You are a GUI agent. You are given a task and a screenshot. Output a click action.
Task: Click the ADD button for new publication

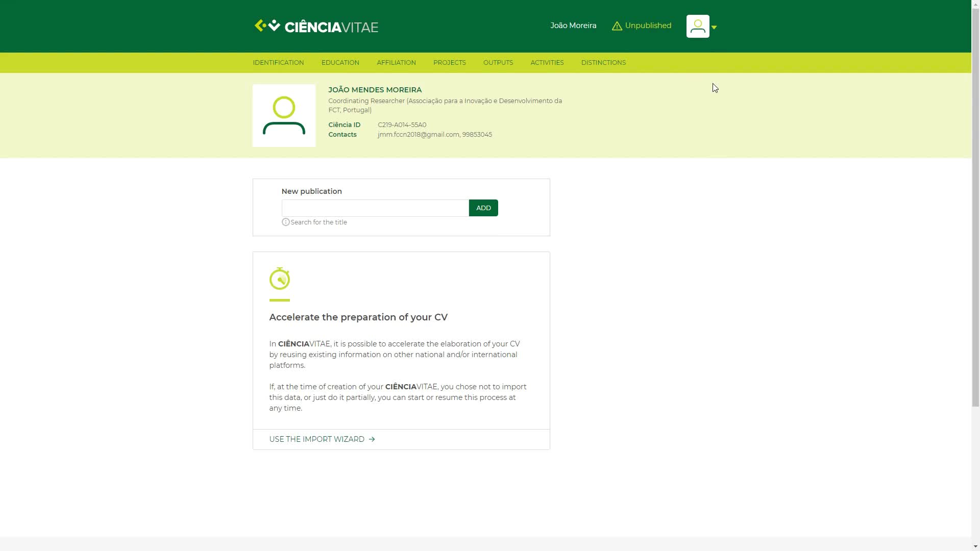483,207
